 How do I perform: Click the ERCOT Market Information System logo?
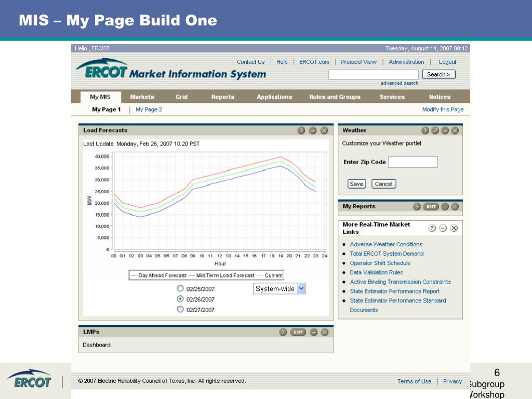coord(171,69)
